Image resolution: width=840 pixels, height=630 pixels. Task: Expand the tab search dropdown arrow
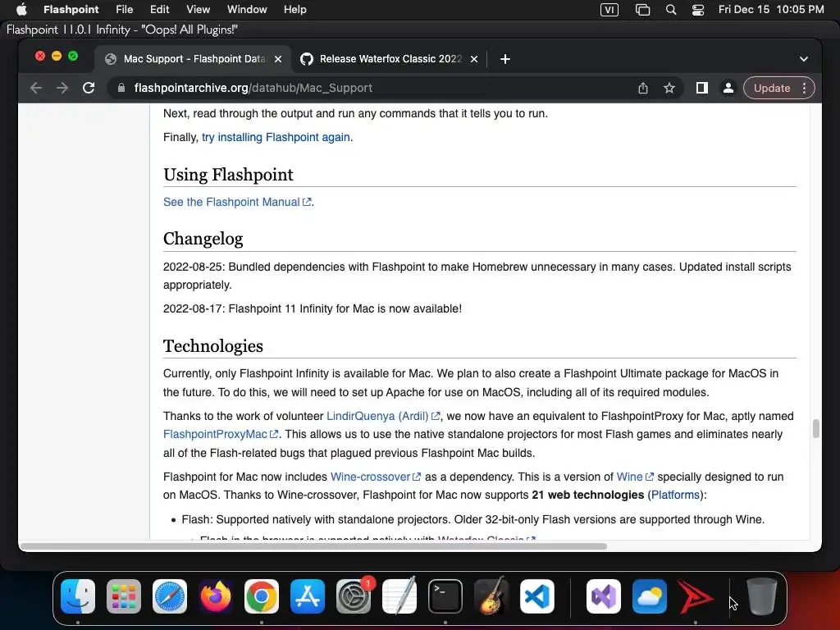(804, 59)
